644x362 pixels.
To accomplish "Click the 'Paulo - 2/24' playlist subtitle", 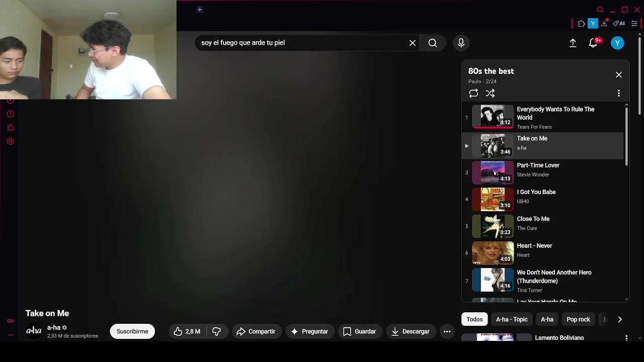I will [x=482, y=81].
